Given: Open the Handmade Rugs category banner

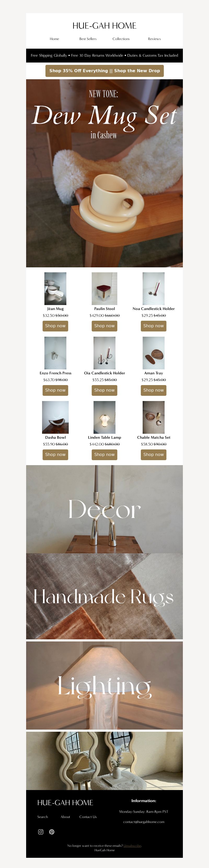Looking at the screenshot, I should click(105, 596).
